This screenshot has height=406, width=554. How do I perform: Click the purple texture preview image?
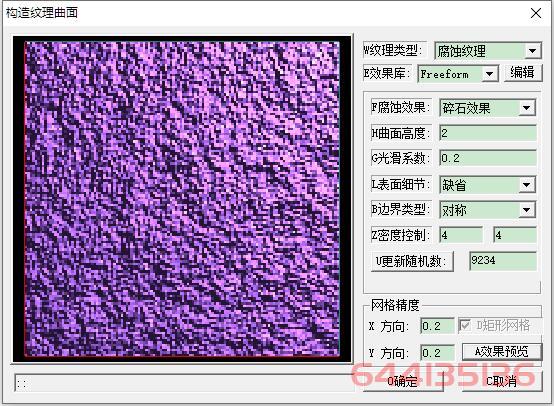[182, 199]
